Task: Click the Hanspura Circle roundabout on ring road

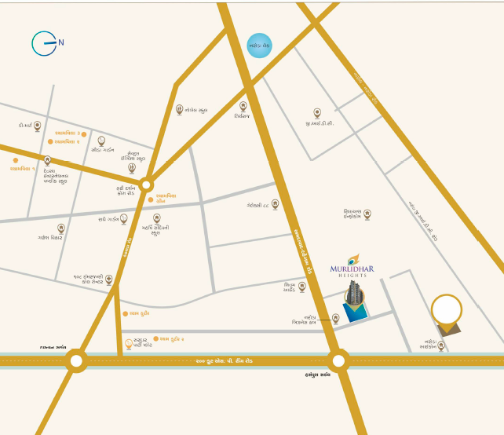Action: 338,361
